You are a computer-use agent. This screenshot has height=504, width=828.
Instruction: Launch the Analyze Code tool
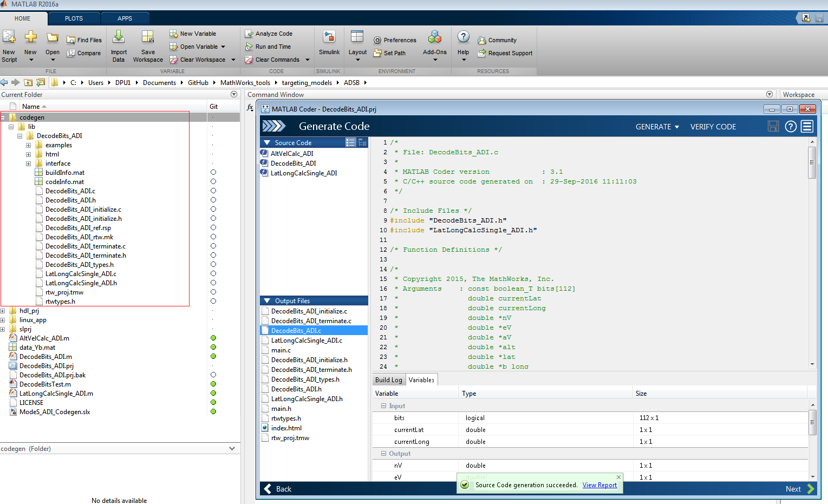click(269, 34)
